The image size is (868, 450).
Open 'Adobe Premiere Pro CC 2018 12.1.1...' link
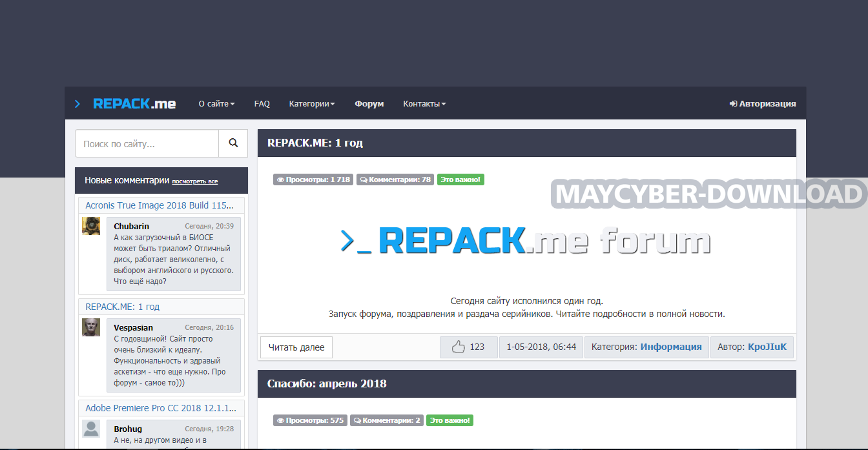pos(161,408)
